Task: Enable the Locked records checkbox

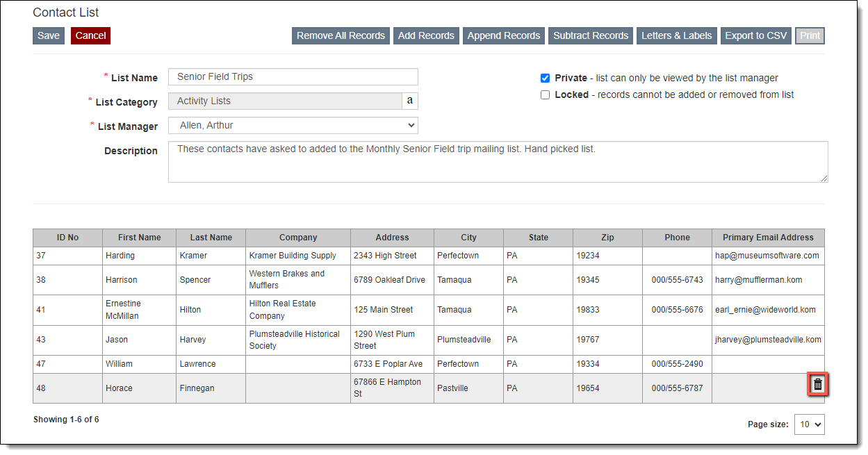Action: (x=546, y=95)
